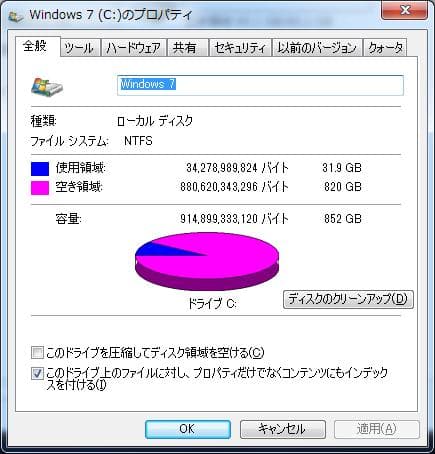Switch to the クォータ tab
The height and width of the screenshot is (454, 435).
click(385, 48)
